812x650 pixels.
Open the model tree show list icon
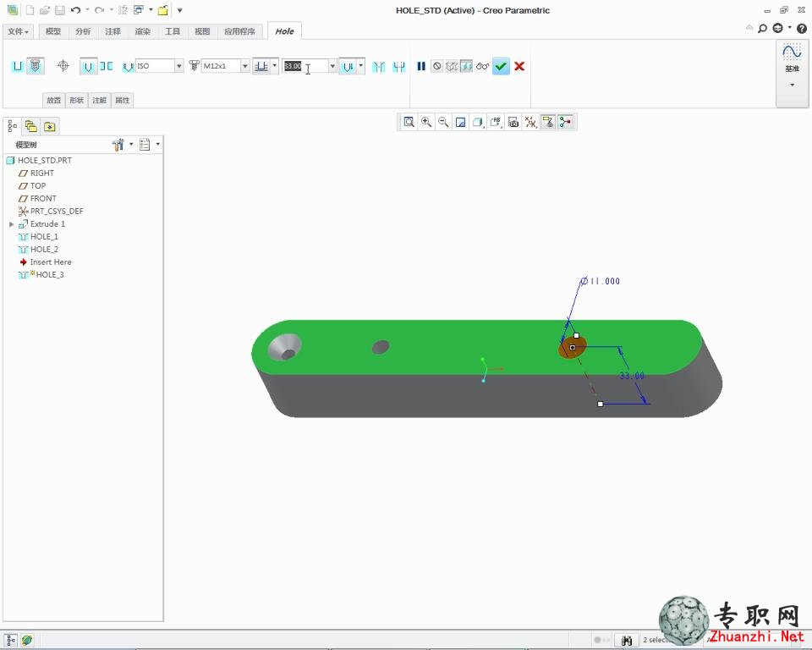click(x=145, y=145)
